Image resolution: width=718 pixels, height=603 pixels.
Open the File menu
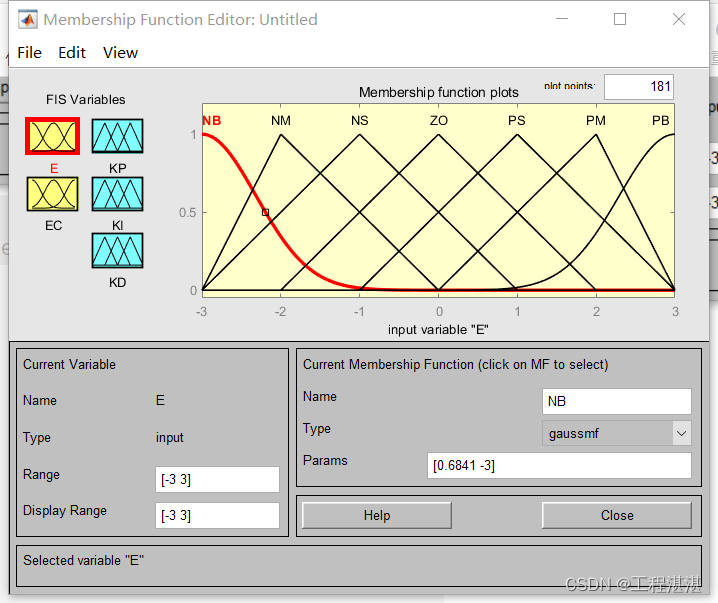click(30, 53)
